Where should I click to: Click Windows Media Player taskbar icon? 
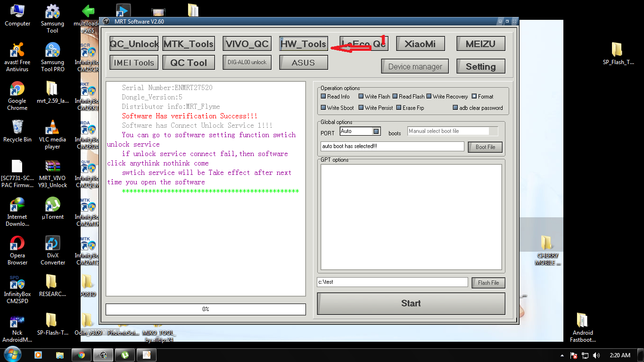38,355
